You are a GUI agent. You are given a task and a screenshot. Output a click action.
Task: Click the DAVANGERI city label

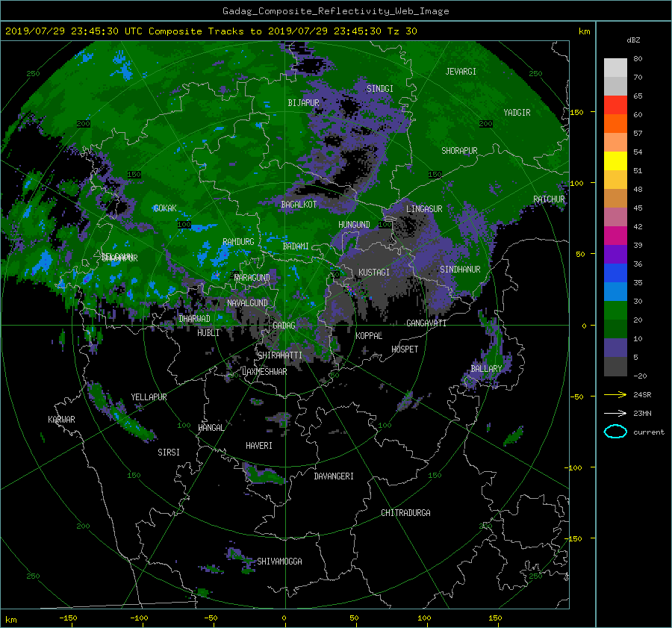[334, 476]
